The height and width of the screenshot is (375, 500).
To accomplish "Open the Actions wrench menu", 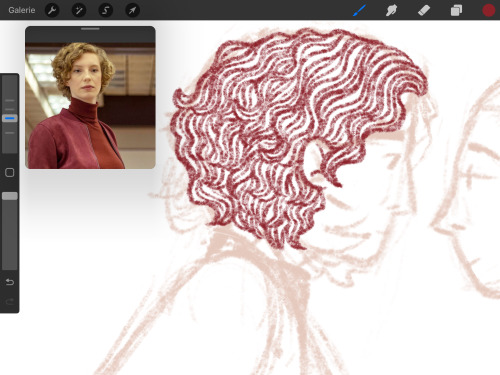I will click(52, 10).
